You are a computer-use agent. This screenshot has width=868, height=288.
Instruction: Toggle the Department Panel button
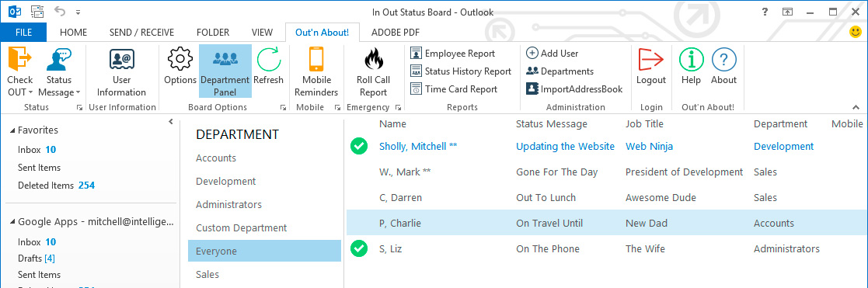pyautogui.click(x=225, y=71)
